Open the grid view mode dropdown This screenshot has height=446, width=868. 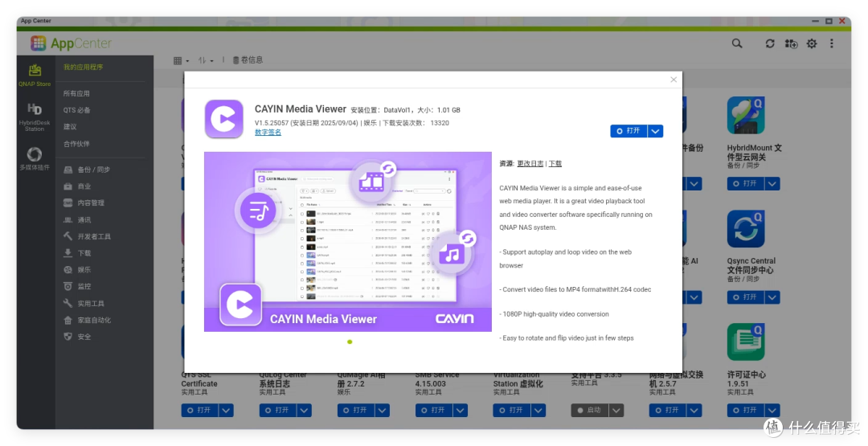coord(181,60)
